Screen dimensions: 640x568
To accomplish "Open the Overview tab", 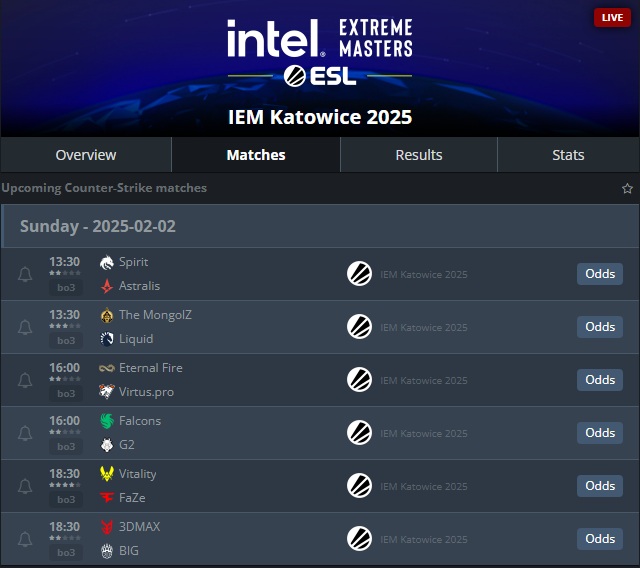I will pos(86,155).
